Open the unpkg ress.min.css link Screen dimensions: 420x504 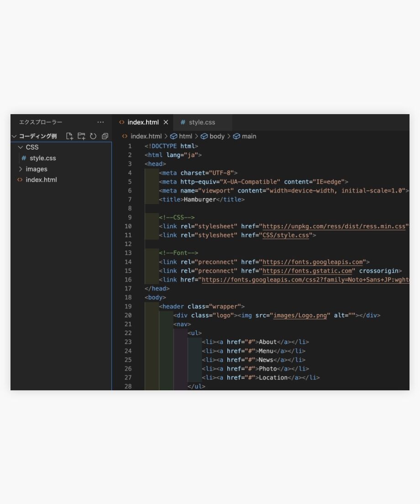pos(334,226)
